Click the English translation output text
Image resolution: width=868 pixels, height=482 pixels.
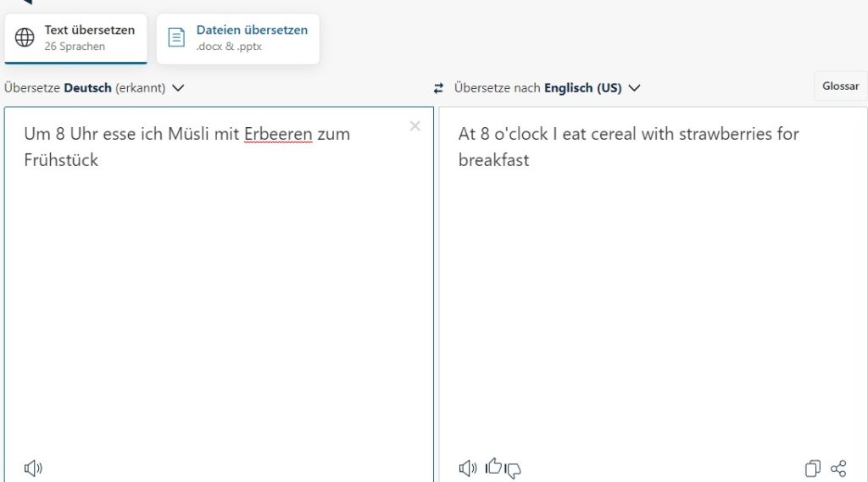click(628, 147)
